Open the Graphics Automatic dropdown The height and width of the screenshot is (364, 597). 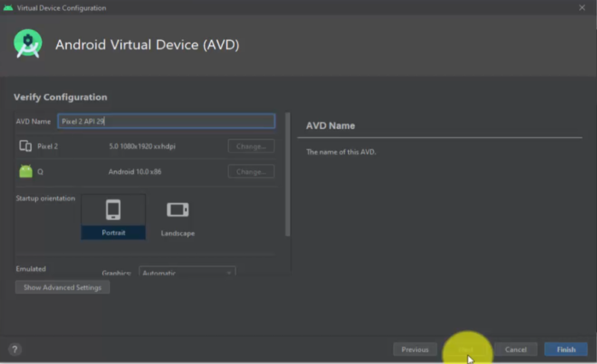(x=187, y=273)
